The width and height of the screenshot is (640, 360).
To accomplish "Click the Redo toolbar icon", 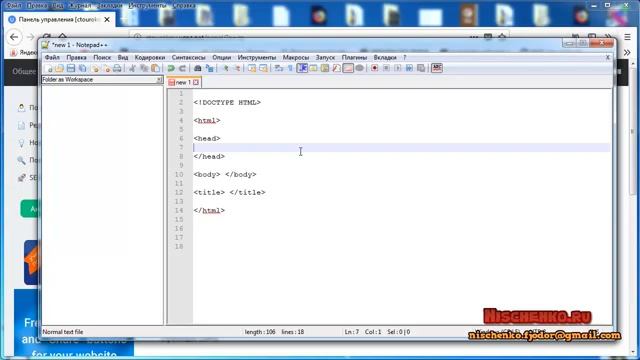I will coord(182,68).
